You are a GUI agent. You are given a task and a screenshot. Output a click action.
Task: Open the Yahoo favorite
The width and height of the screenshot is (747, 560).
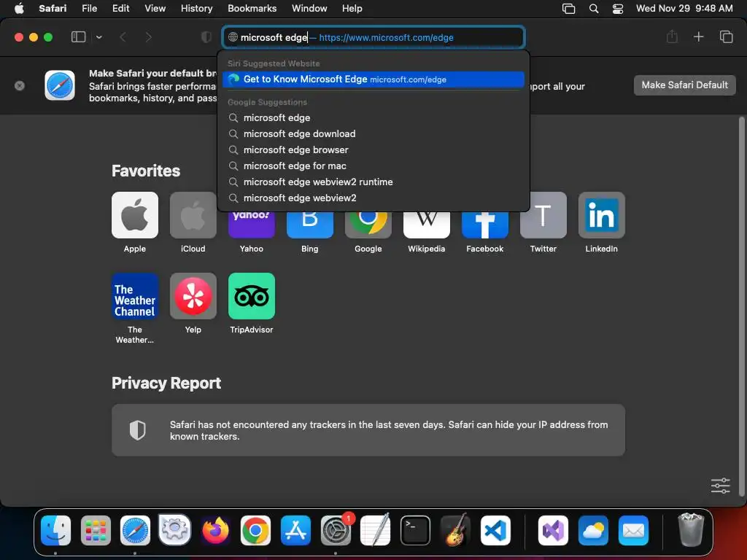pos(252,225)
